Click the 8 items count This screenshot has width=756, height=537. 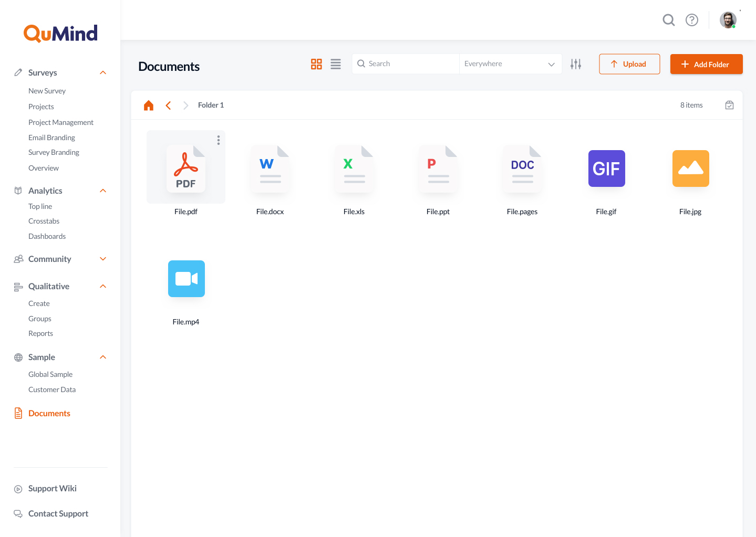coord(691,105)
